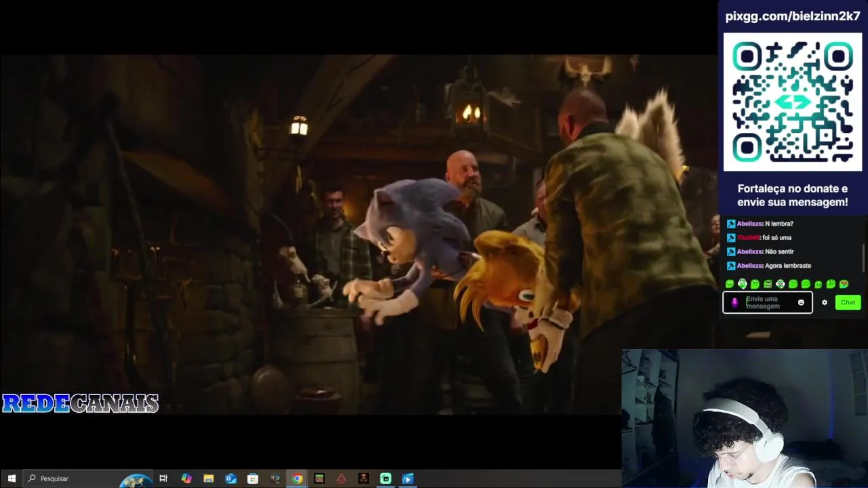Image resolution: width=868 pixels, height=488 pixels.
Task: Select chat text 'N lembra?'
Action: click(x=779, y=224)
